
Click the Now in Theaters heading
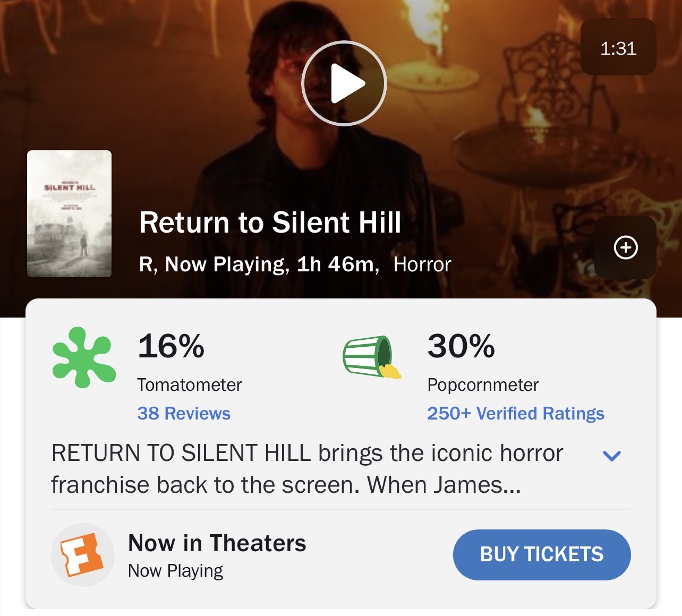coord(217,543)
